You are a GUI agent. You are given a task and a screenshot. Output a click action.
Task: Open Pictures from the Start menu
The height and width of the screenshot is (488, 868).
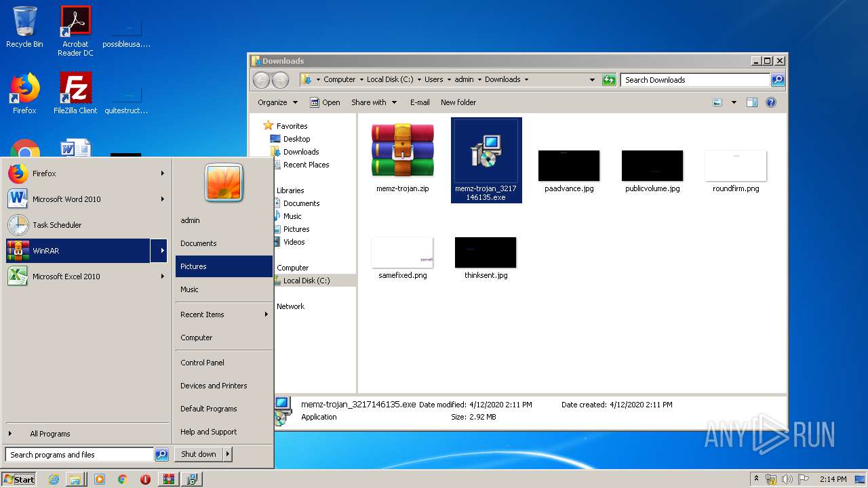[224, 266]
